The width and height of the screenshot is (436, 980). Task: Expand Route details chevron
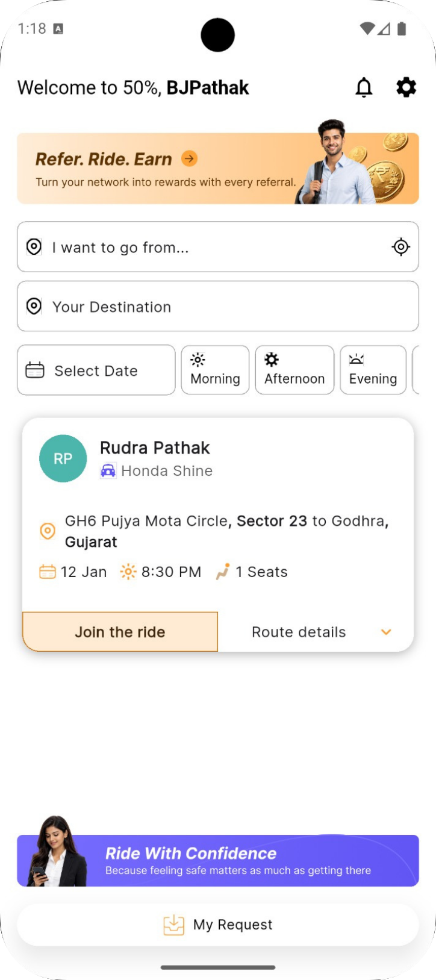coord(386,632)
